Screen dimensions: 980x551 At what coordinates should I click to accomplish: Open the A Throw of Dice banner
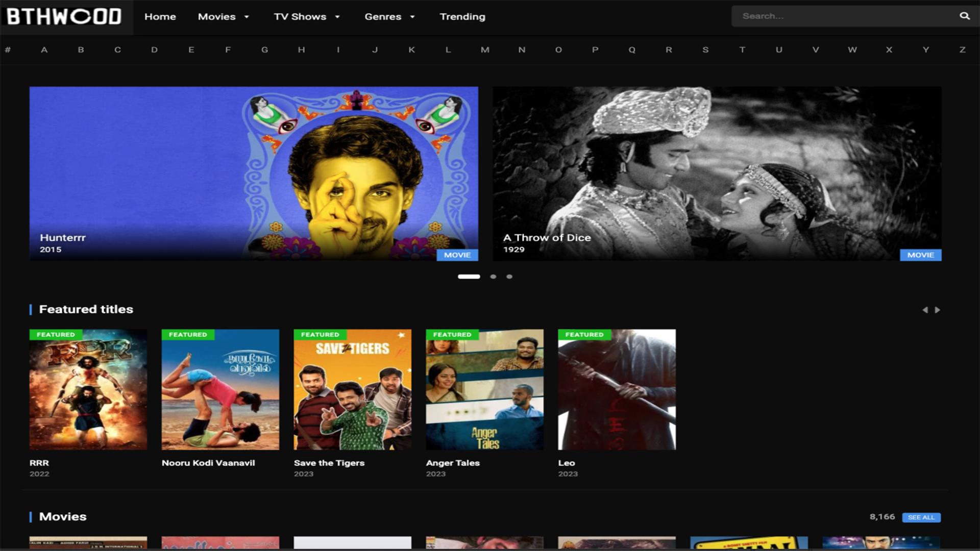(717, 173)
